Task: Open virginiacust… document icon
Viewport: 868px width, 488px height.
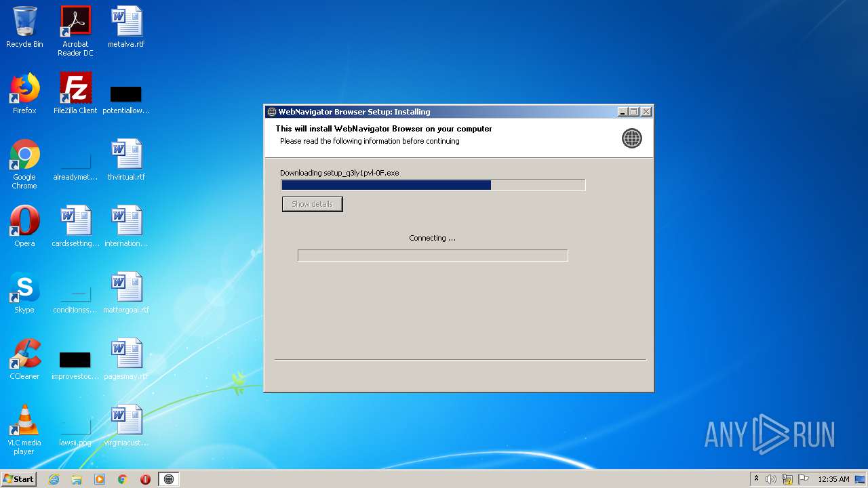Action: [126, 426]
